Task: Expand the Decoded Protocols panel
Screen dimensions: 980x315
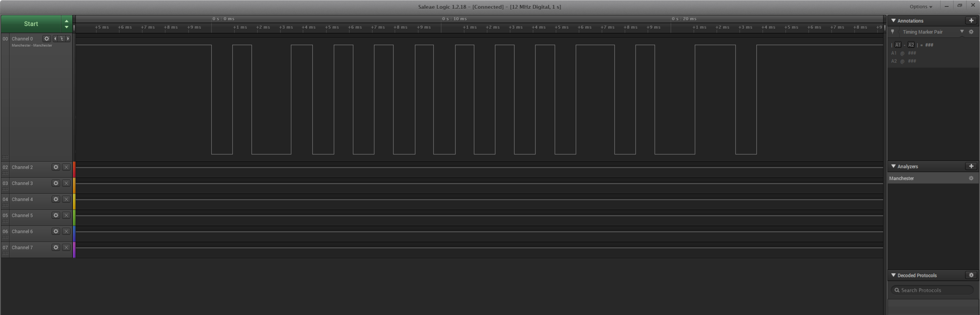Action: pyautogui.click(x=894, y=275)
